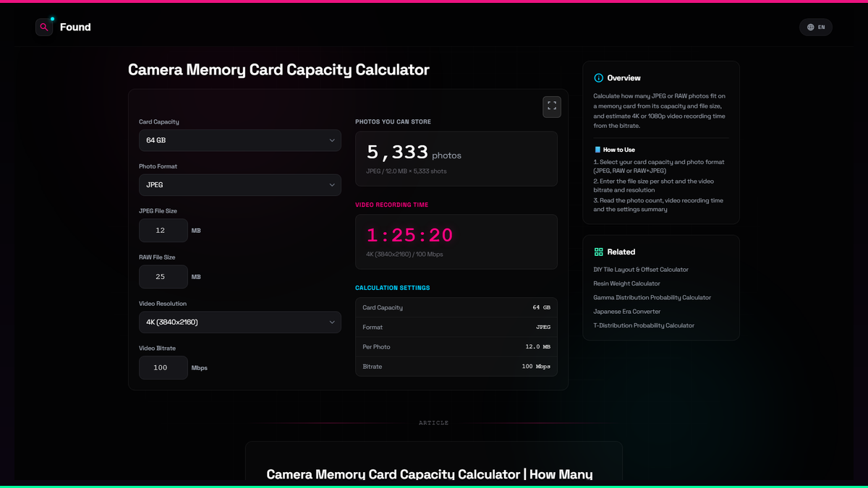
Task: Open Gamma Distribution Probability Calculator link
Action: coord(652,298)
